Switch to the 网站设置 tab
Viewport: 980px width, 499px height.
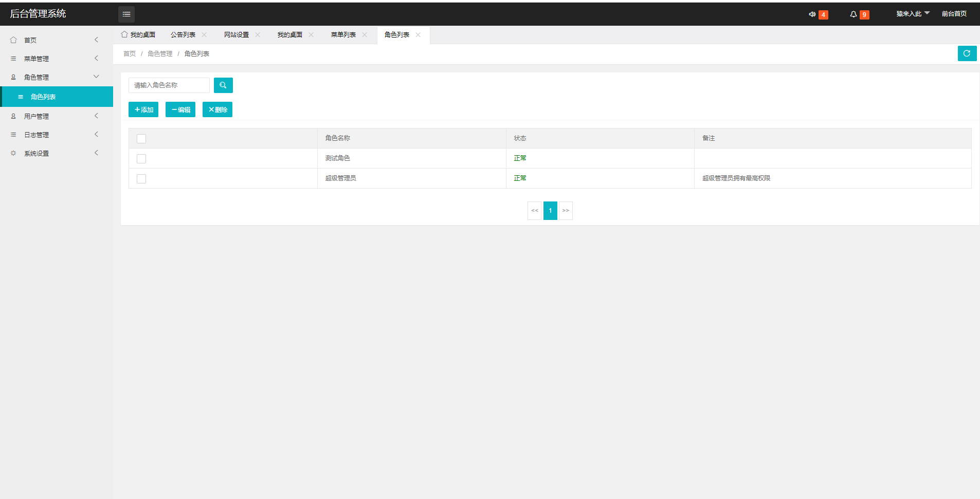(237, 35)
